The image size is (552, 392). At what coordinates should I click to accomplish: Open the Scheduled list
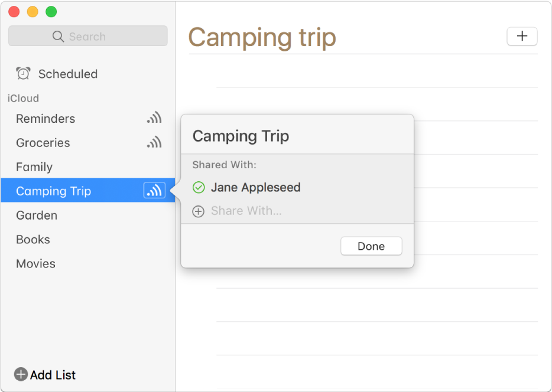[x=88, y=74]
